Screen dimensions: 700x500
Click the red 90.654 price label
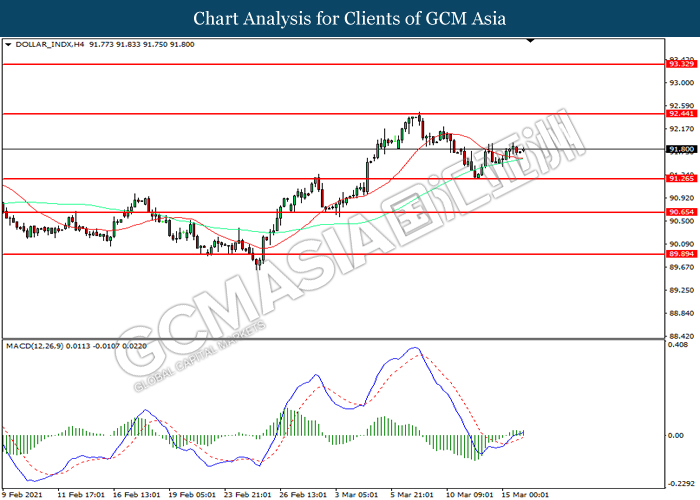pyautogui.click(x=682, y=212)
